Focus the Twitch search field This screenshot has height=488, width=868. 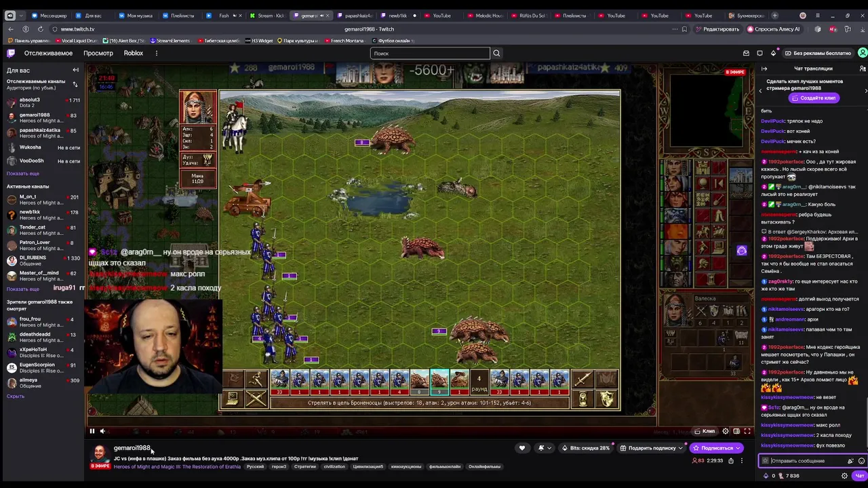(430, 53)
